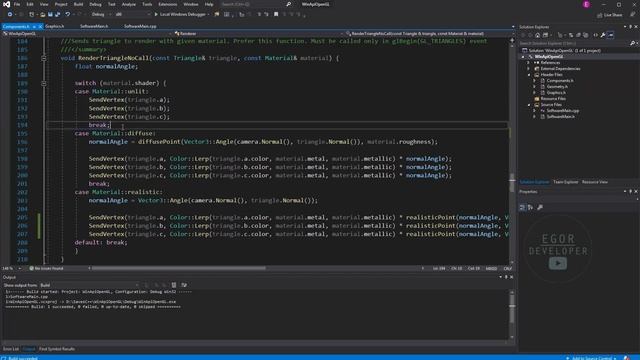Open the x86 platform dropdown
640x360 pixels.
point(133,14)
